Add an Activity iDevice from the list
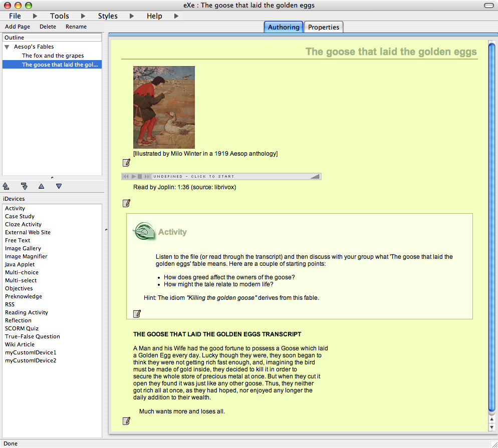 tap(15, 208)
